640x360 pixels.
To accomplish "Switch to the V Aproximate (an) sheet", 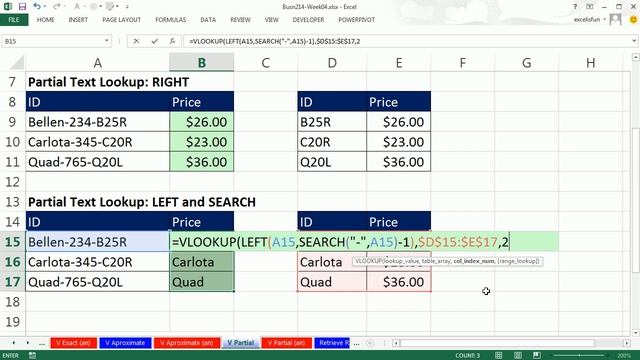I will coord(187,343).
